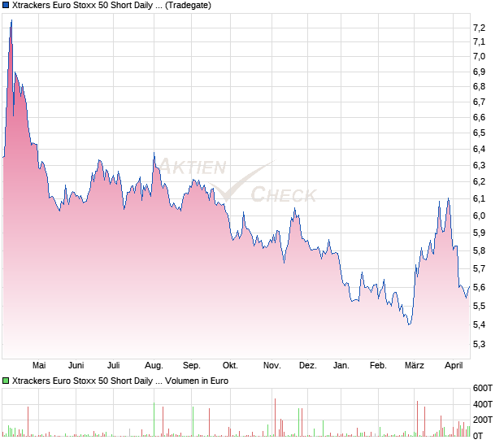This screenshot has width=504, height=444.
Task: Click the 6,9 price axis value
Action: (x=480, y=72)
